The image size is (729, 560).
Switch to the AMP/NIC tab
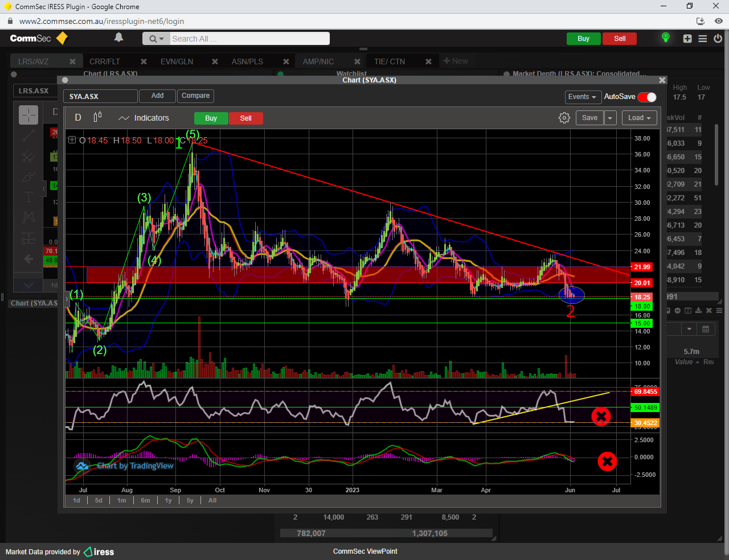click(318, 61)
